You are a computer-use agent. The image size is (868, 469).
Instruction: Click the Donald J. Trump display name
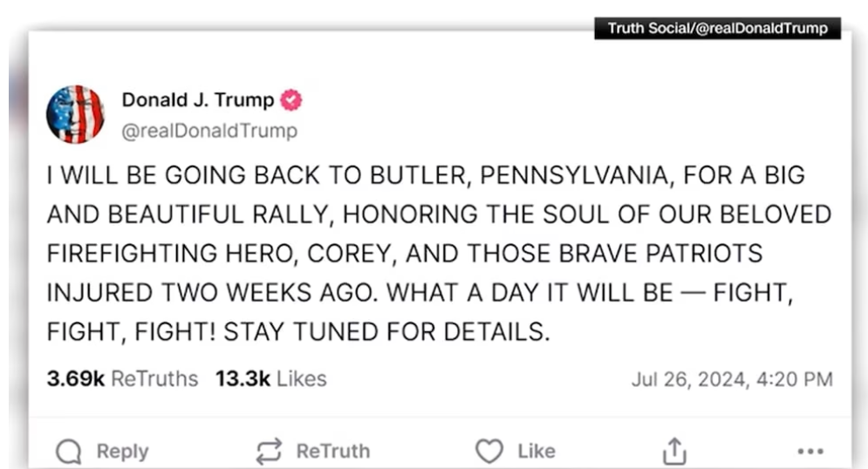[197, 100]
